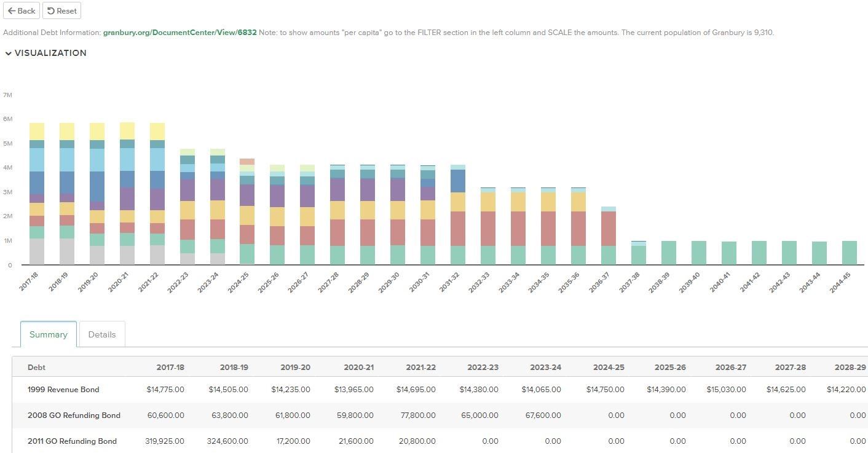Click the Debt column header
868x453 pixels.
(36, 367)
